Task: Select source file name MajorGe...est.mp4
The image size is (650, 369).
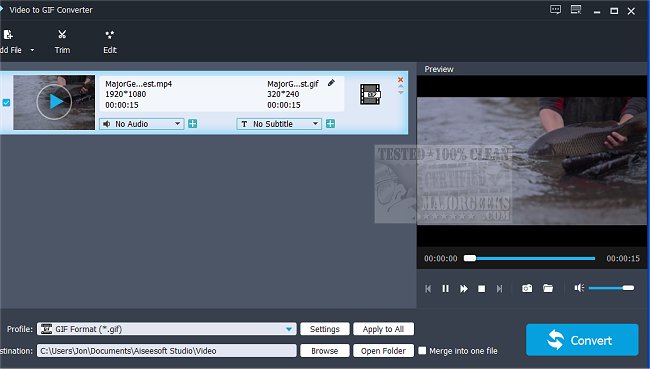Action: (x=138, y=84)
